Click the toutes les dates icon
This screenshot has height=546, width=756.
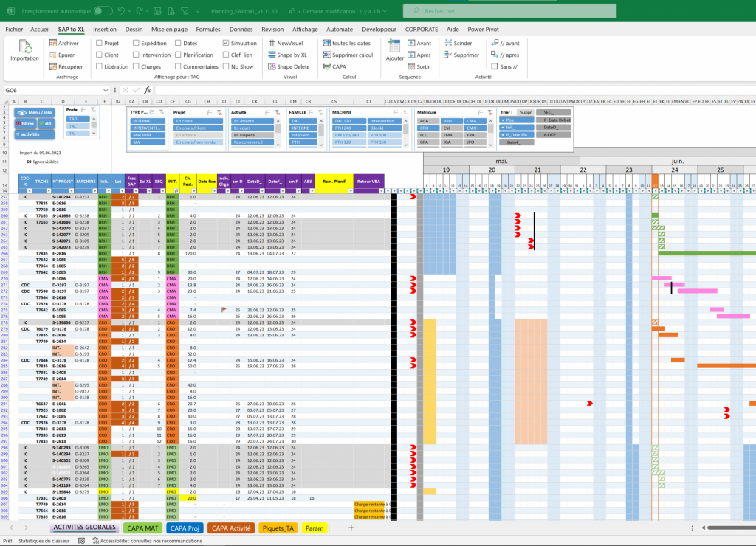click(326, 44)
